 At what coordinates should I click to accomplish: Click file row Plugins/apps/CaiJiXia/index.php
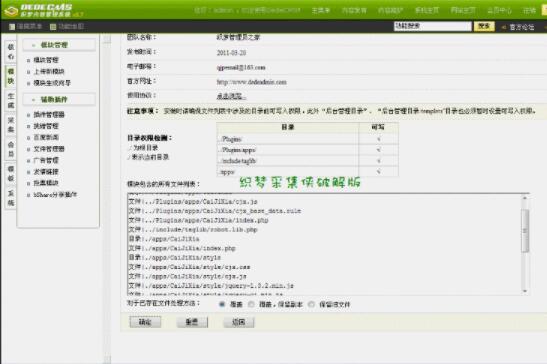tap(198, 221)
